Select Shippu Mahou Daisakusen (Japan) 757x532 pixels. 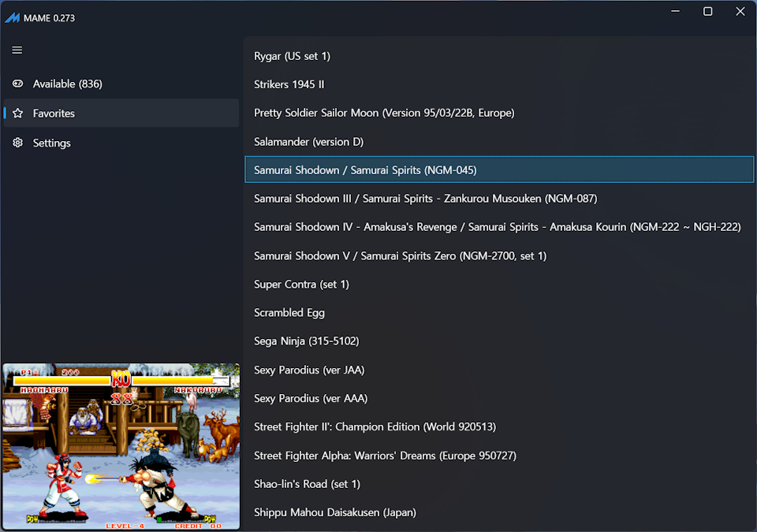pos(499,512)
